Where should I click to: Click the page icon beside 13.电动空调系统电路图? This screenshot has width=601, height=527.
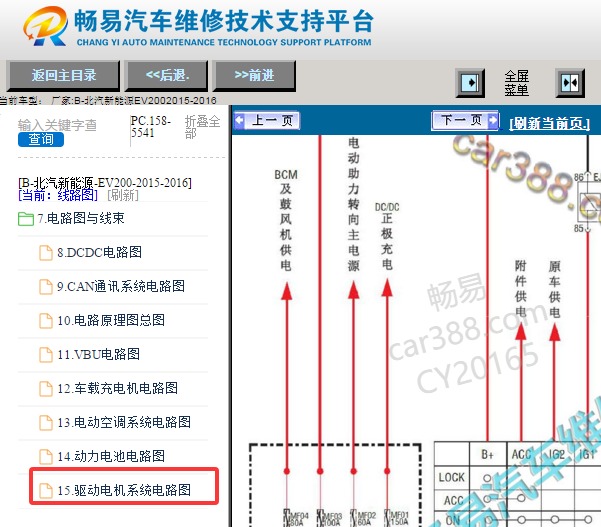46,423
